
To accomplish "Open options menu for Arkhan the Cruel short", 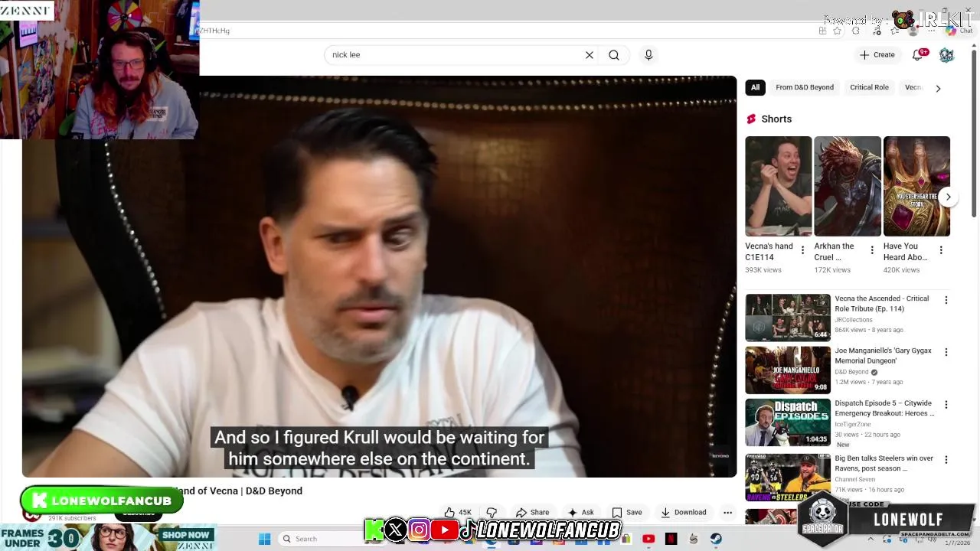I will pos(871,250).
